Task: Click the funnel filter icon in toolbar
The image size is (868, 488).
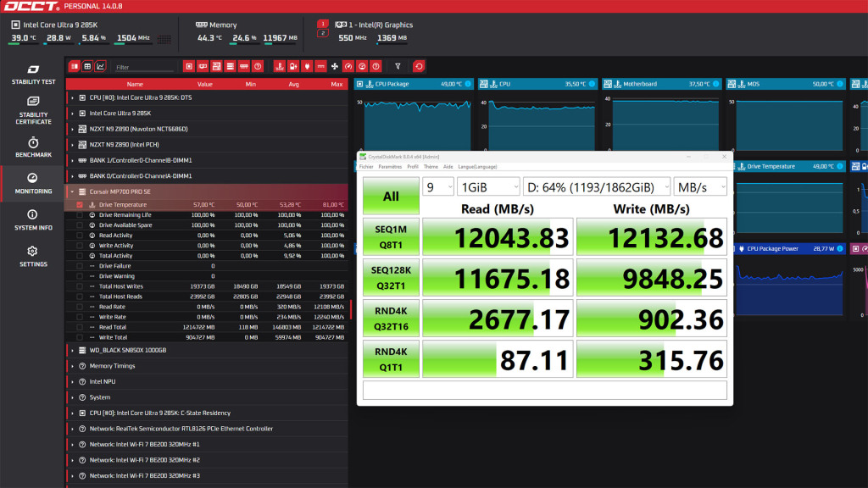Action: click(398, 66)
